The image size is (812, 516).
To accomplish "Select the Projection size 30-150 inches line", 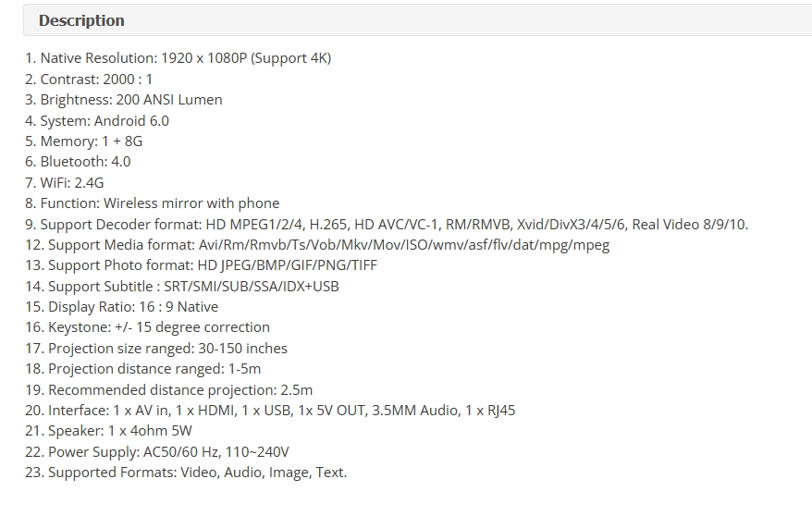I will pyautogui.click(x=156, y=349).
